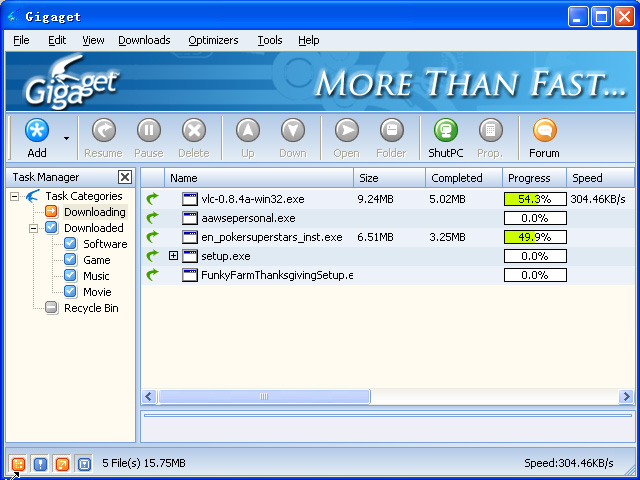Move task Down with toolbar icon
This screenshot has height=480, width=640.
click(x=293, y=131)
